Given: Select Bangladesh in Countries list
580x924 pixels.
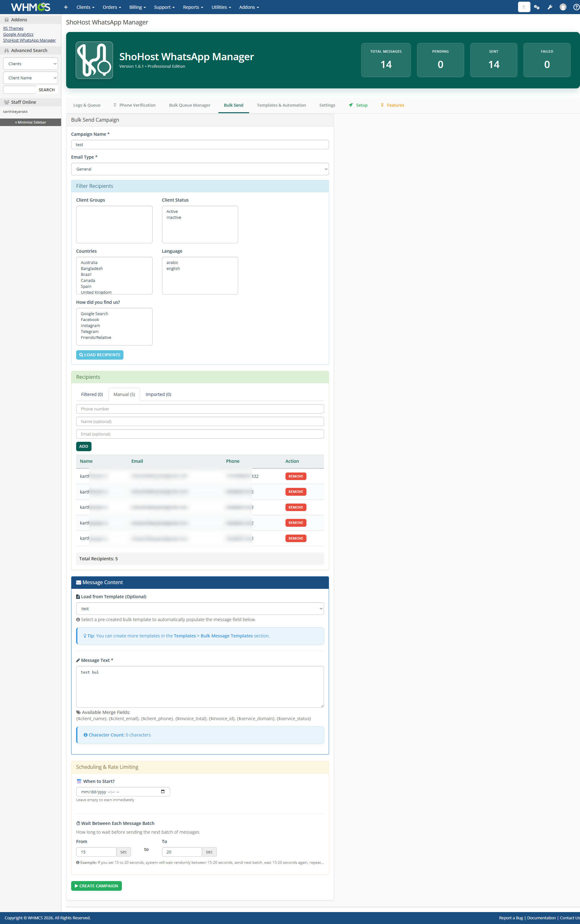Looking at the screenshot, I should 92,269.
